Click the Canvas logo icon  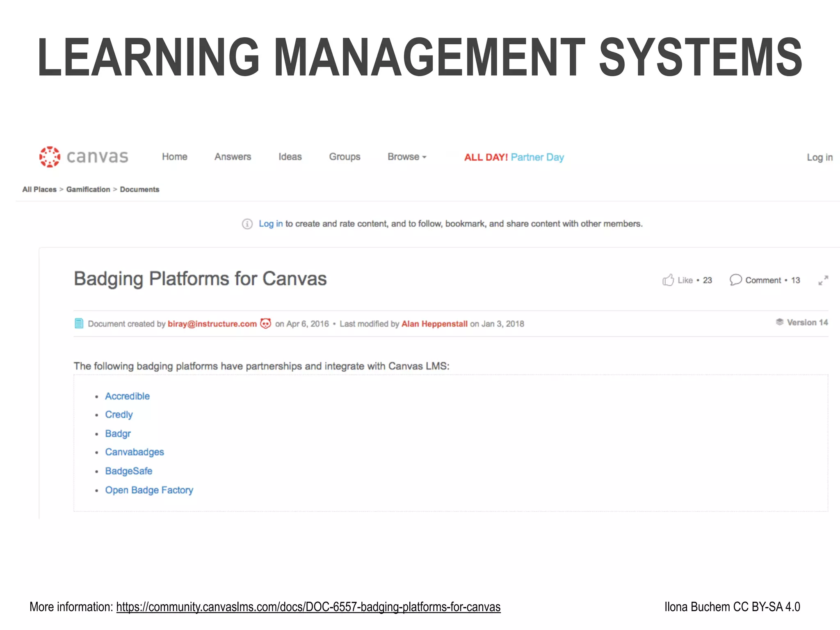pyautogui.click(x=50, y=157)
